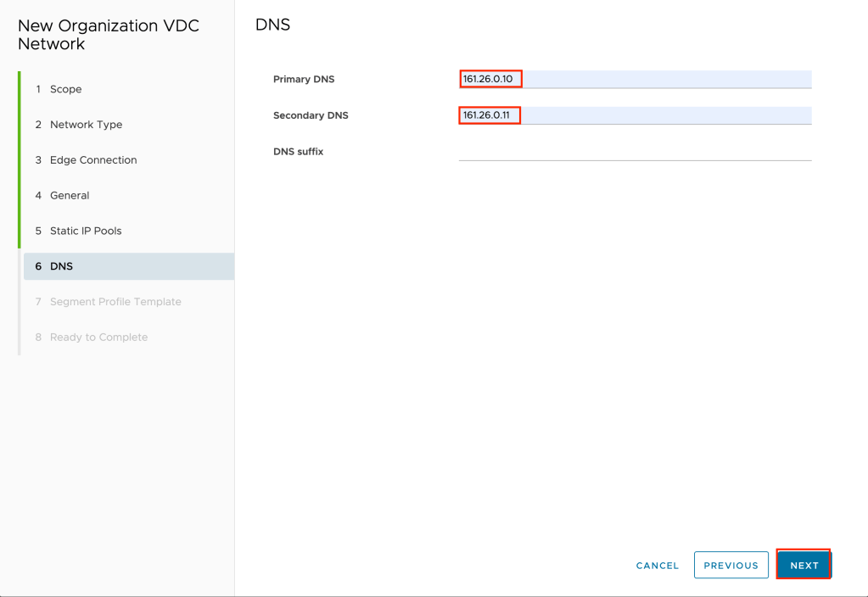868x597 pixels.
Task: Click the green progress bar beside completed steps
Action: (19, 159)
